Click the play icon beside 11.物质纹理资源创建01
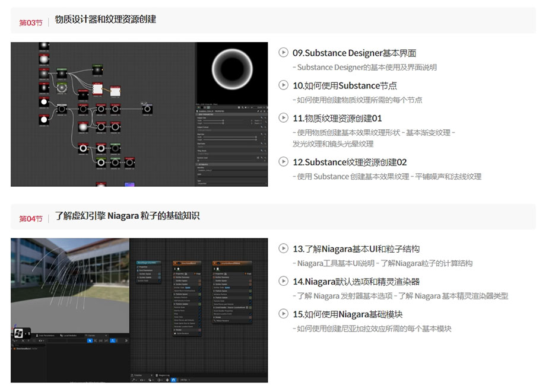Viewport: 552px width, 392px height. click(x=283, y=118)
